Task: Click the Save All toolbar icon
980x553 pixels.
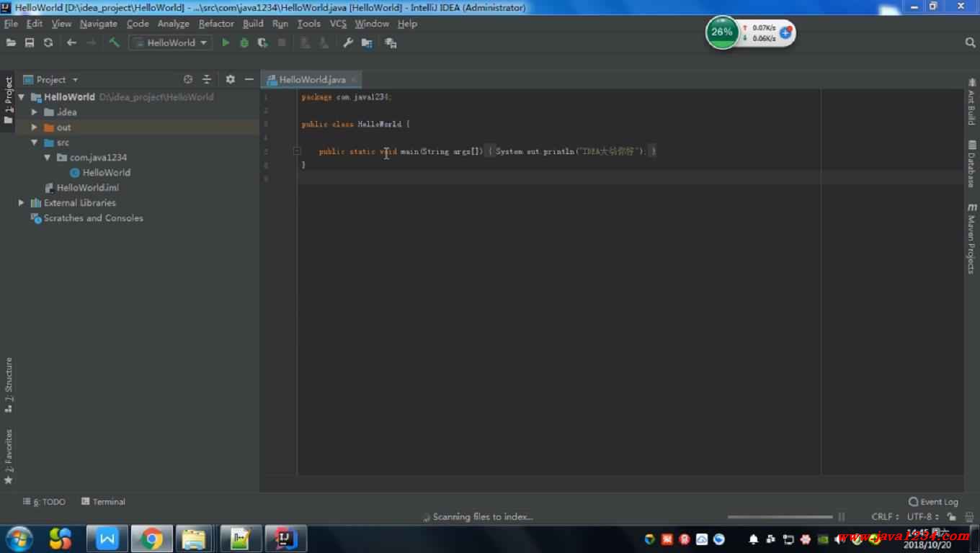Action: click(30, 42)
